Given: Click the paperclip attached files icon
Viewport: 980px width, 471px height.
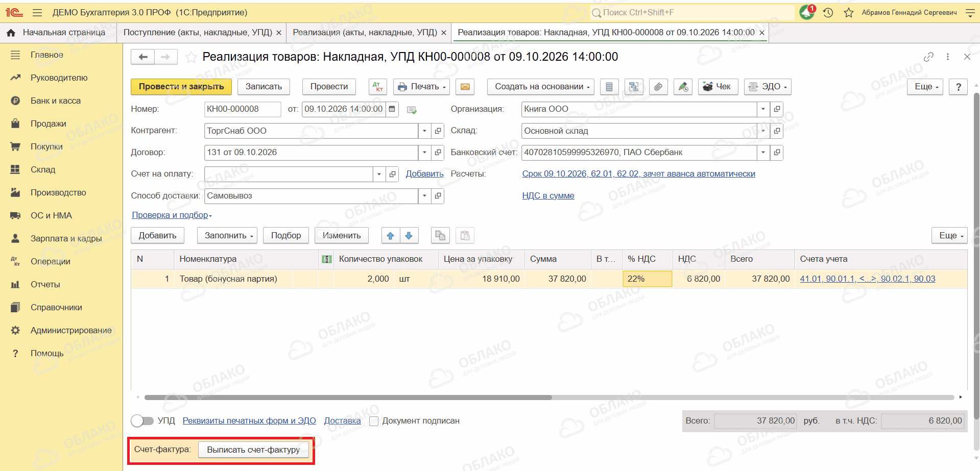Looking at the screenshot, I should click(x=658, y=87).
